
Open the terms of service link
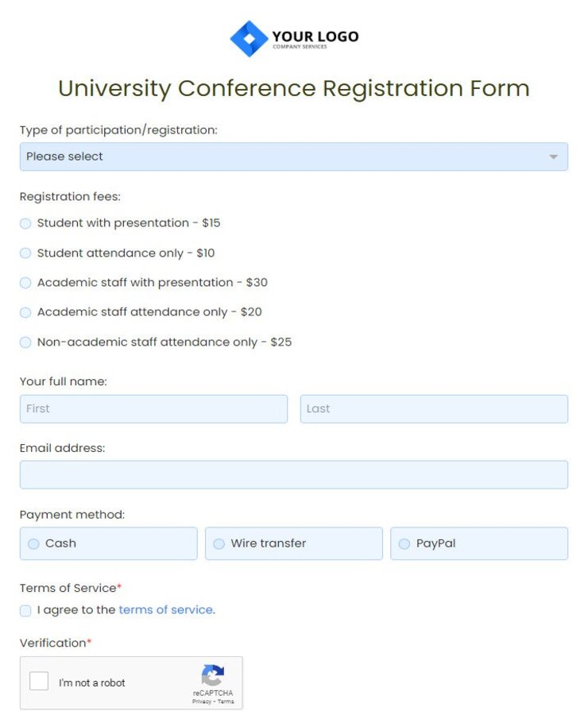(165, 610)
